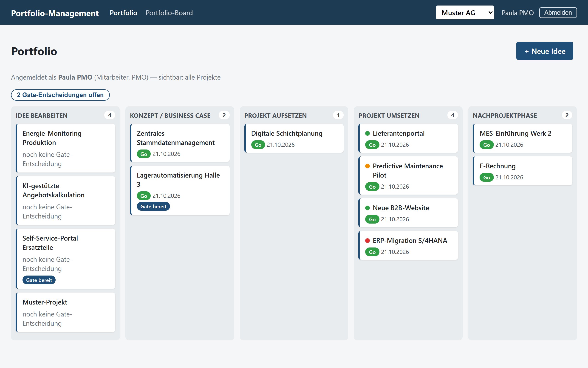Open the E-Rechnung card title
The height and width of the screenshot is (368, 588).
(x=497, y=166)
